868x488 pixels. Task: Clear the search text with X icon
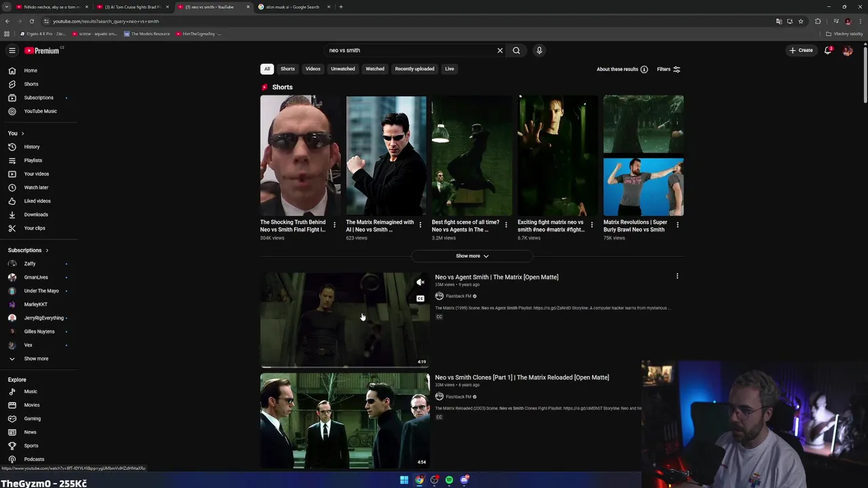500,50
